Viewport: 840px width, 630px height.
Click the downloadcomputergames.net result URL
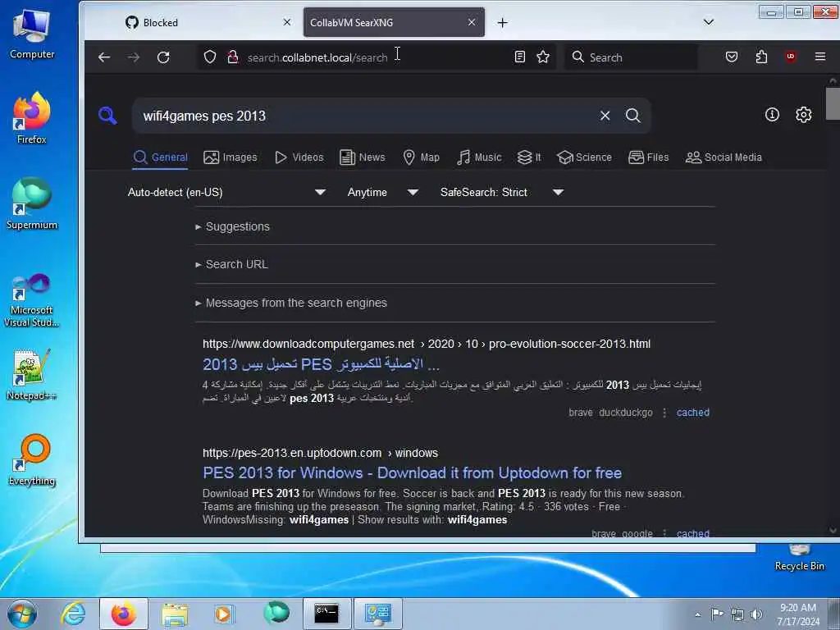click(x=427, y=344)
